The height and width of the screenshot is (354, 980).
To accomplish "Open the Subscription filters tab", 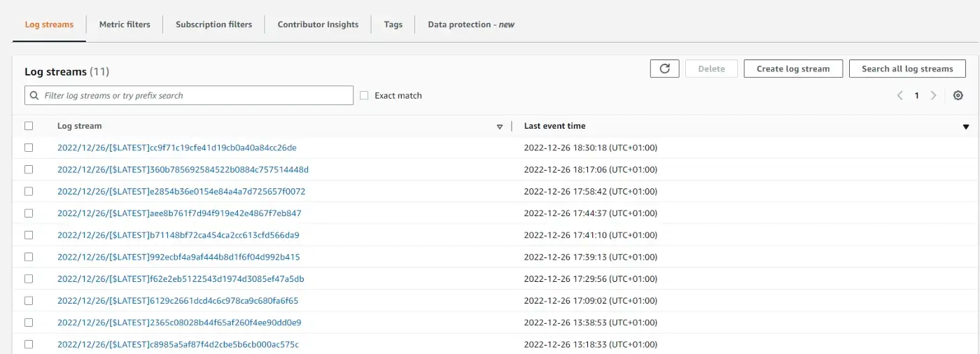I will click(213, 24).
